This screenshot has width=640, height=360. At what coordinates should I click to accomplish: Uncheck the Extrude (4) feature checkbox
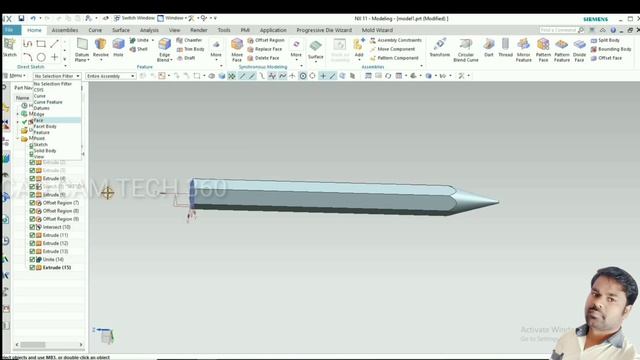32,178
